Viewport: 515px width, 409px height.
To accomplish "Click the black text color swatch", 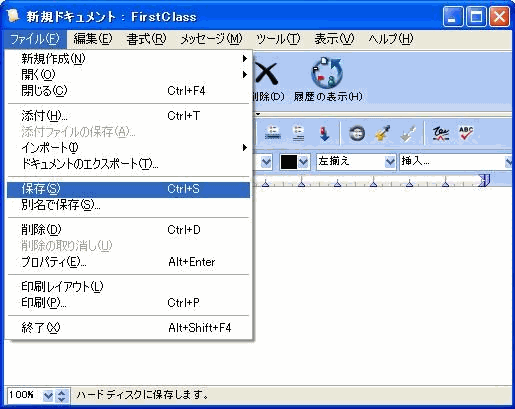I will [x=289, y=162].
